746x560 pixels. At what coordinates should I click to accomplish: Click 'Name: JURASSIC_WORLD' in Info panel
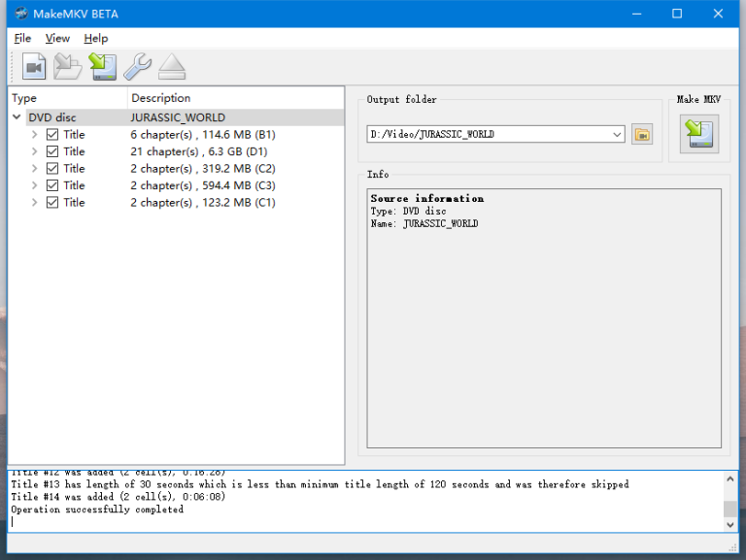424,223
